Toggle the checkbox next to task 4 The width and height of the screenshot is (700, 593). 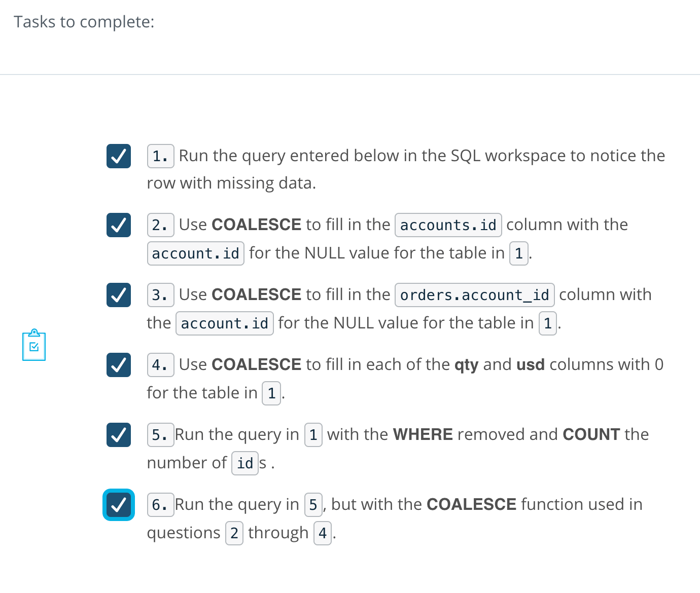118,365
